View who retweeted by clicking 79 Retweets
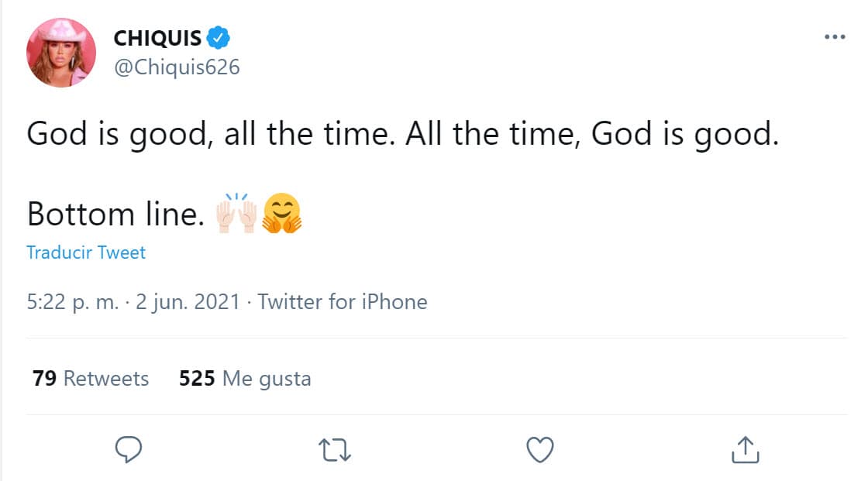 (90, 379)
